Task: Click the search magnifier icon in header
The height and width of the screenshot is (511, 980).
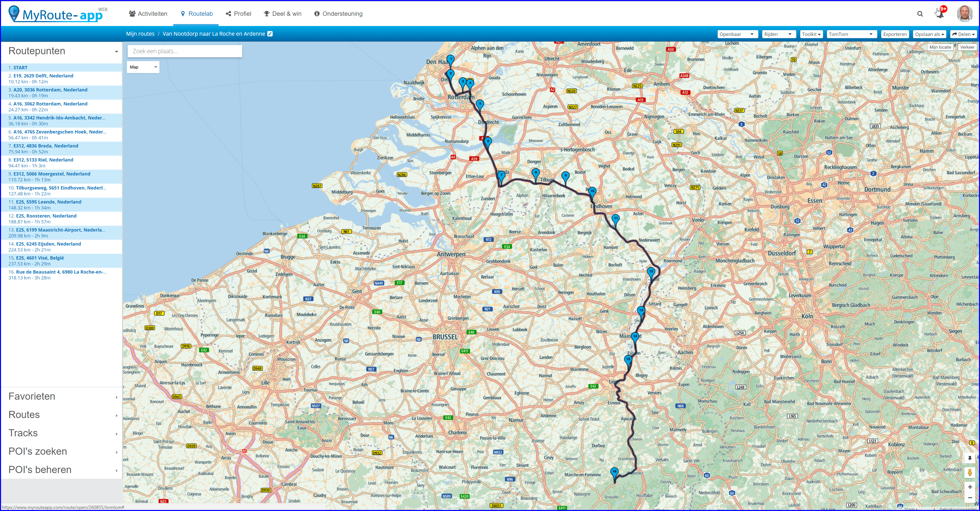Action: (x=920, y=14)
